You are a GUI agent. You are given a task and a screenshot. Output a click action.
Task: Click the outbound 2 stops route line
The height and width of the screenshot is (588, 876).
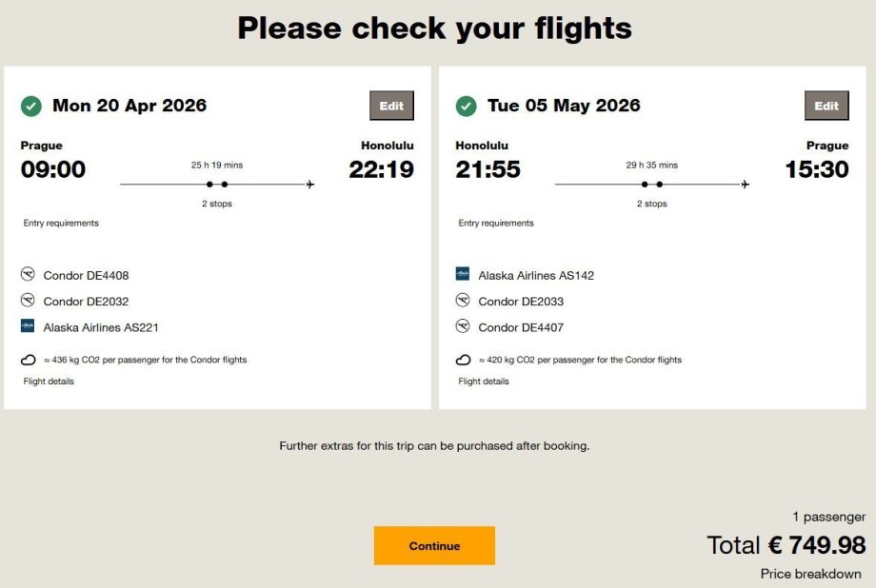(x=217, y=185)
